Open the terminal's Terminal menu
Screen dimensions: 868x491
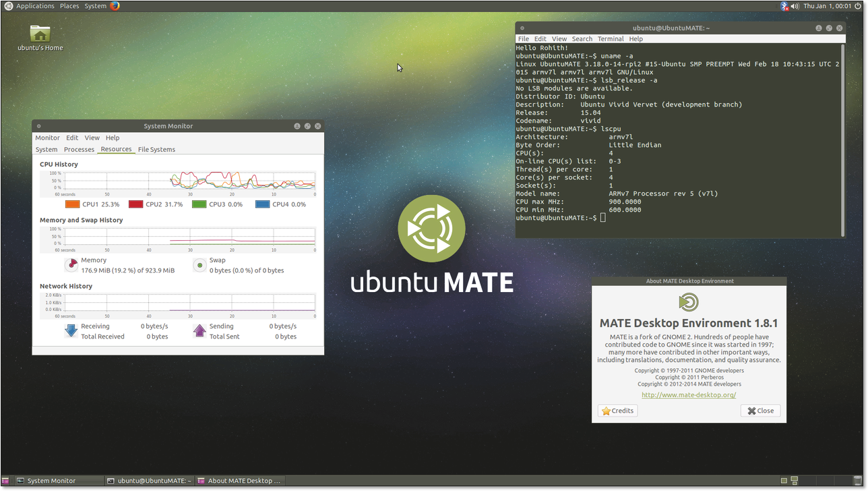pos(611,39)
